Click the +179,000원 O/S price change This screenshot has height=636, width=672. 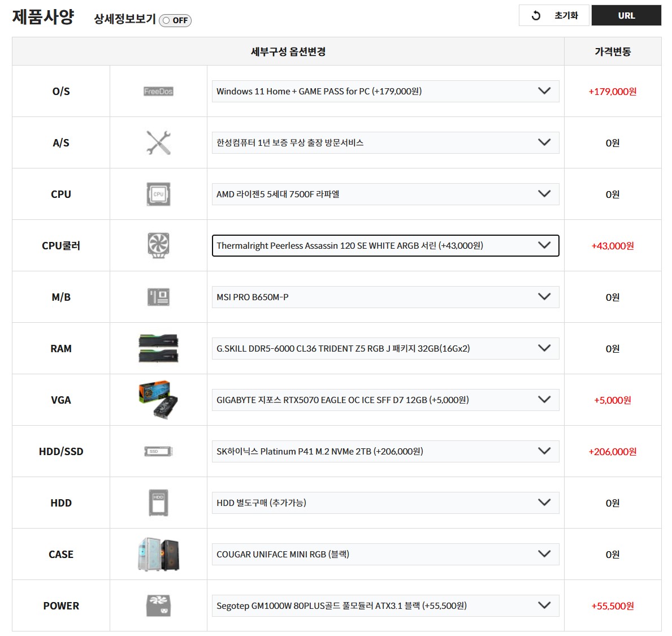pos(613,92)
